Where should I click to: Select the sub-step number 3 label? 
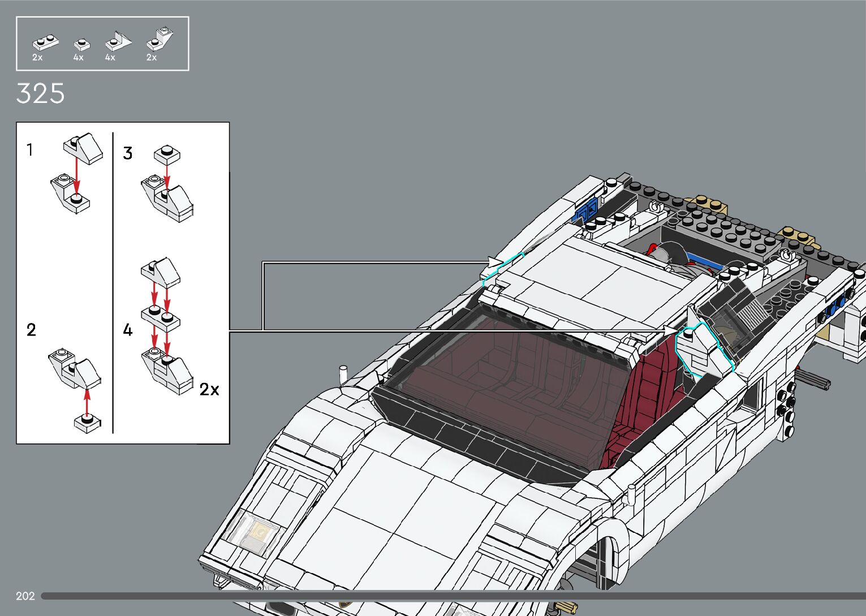pos(128,153)
